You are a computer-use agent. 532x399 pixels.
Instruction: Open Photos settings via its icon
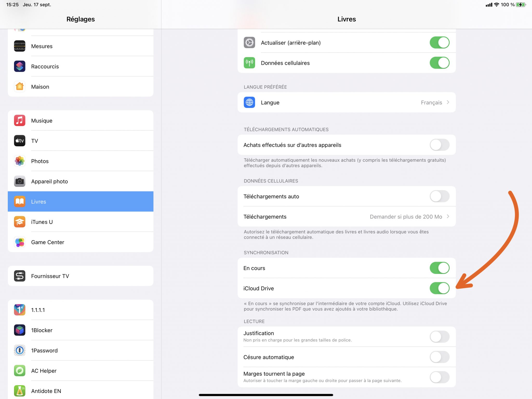click(19, 161)
